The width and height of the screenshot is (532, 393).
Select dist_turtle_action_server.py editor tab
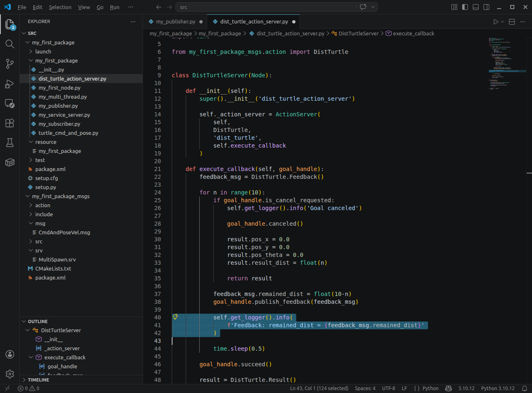tap(254, 21)
